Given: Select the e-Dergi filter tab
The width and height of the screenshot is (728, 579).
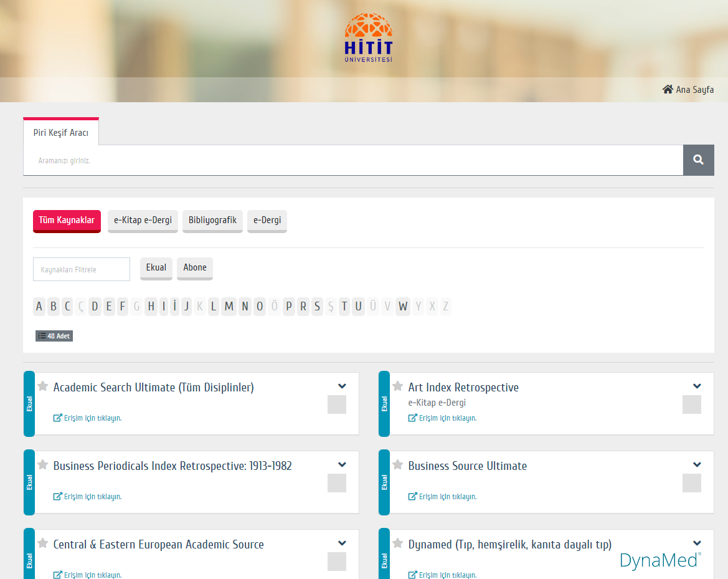Looking at the screenshot, I should (x=267, y=221).
